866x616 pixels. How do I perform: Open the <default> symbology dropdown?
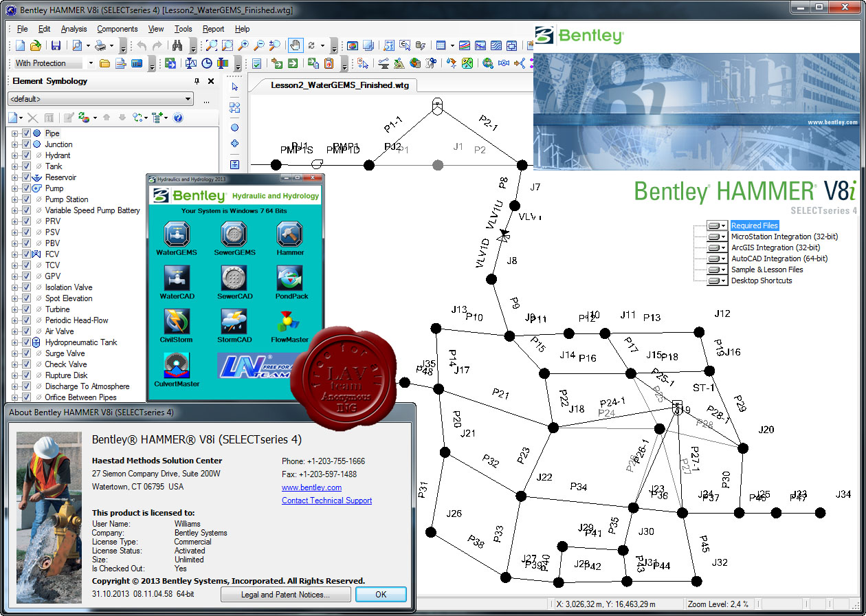click(x=100, y=99)
